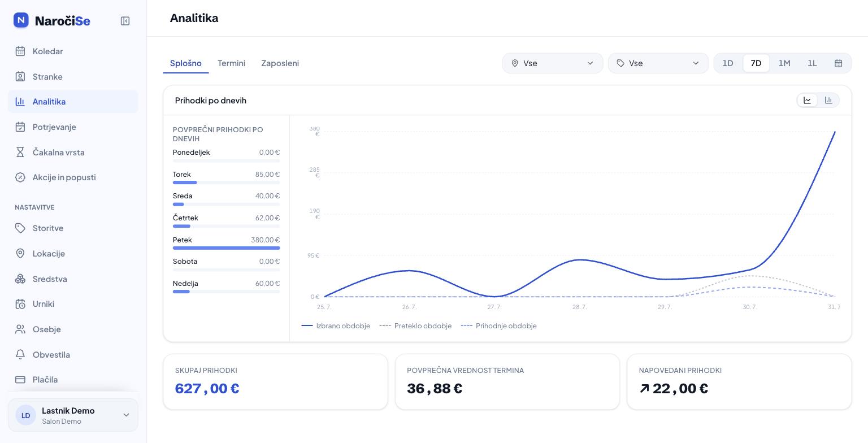
Task: Click the Povprečna vrednost termina 36,88 € value
Action: [435, 389]
